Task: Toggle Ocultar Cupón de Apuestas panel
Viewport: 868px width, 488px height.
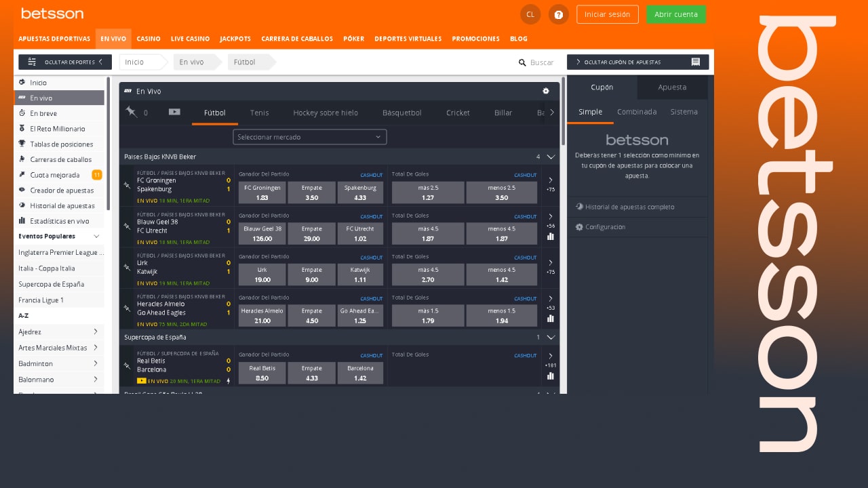Action: coord(638,62)
